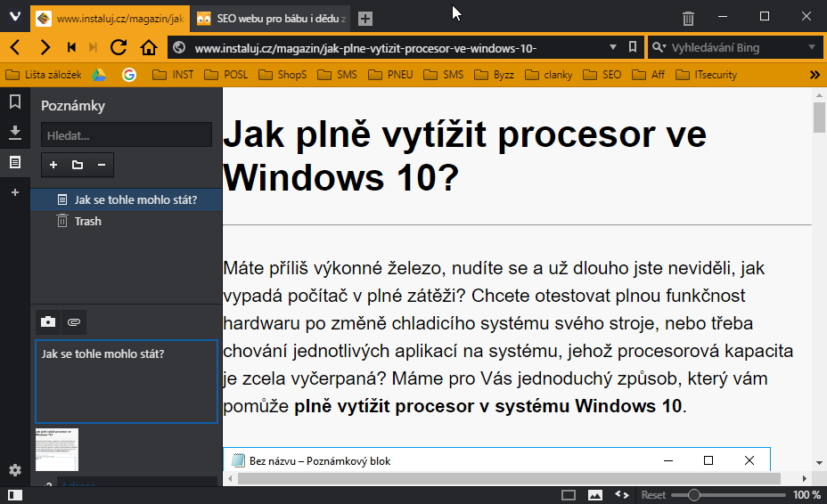Click the Vyhledávání Bing search field

click(736, 48)
